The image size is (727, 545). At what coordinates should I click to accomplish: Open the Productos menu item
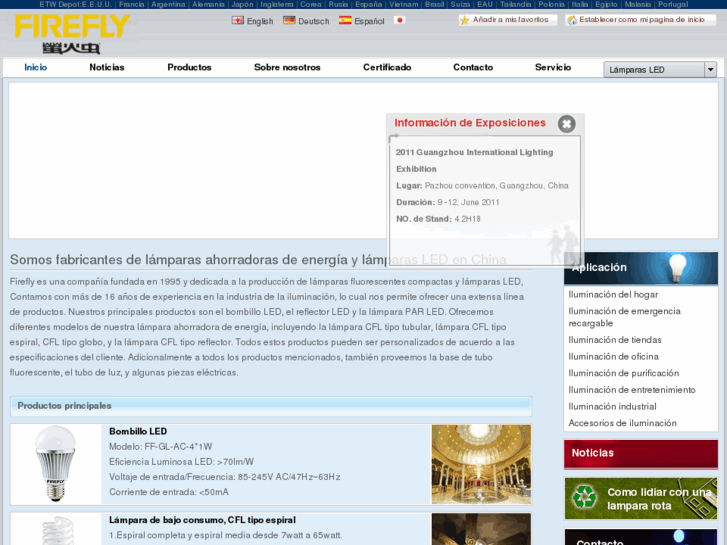[x=189, y=67]
